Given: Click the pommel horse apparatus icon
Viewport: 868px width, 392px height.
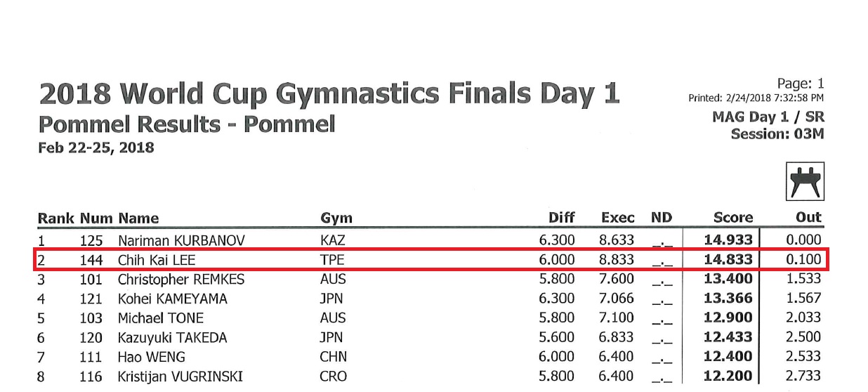Looking at the screenshot, I should [804, 182].
